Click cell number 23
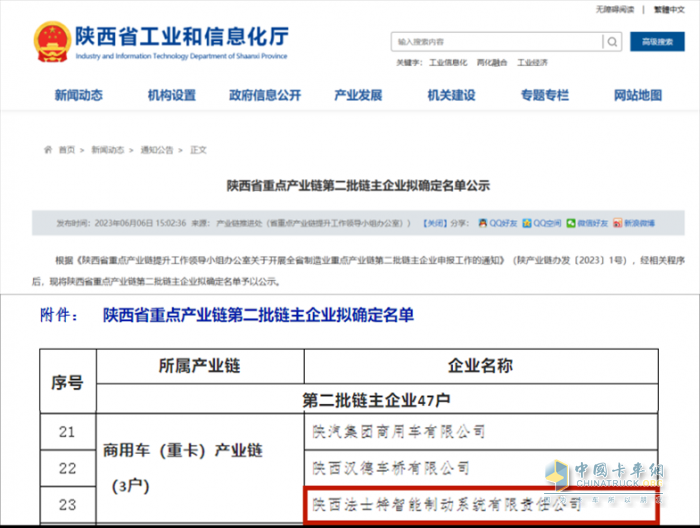Viewport: 700px width, 528px height. click(67, 505)
